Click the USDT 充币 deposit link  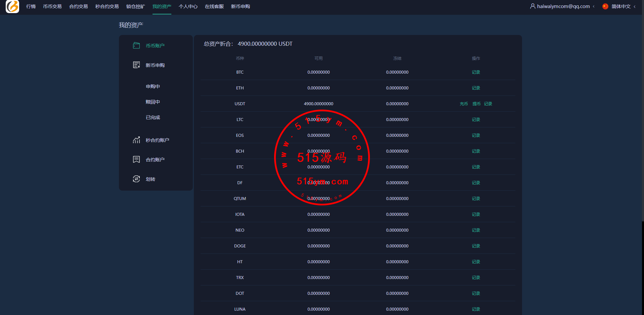tap(464, 104)
